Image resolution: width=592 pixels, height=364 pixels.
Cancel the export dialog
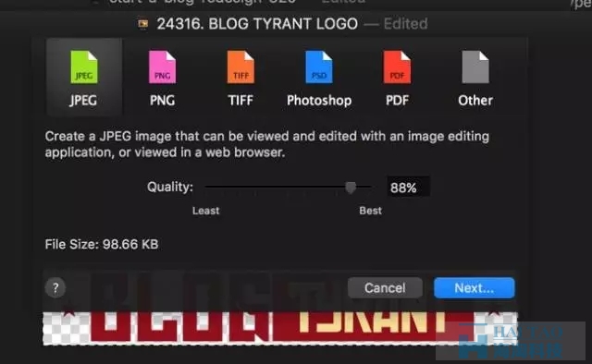click(385, 288)
